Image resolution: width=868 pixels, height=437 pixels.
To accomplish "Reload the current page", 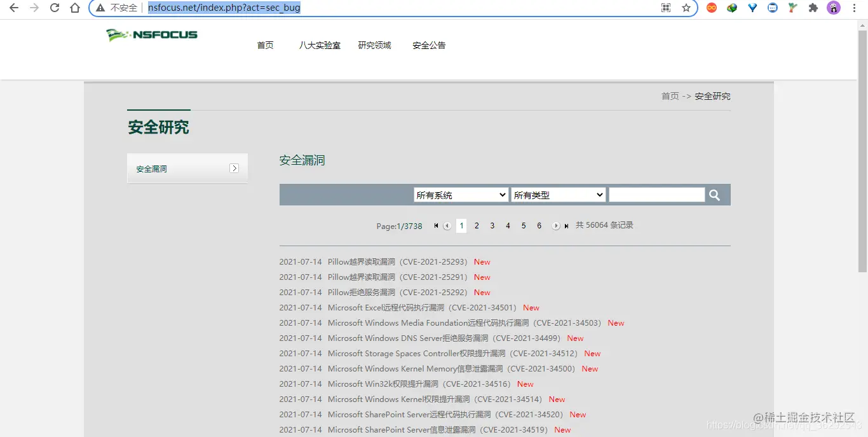I will pyautogui.click(x=55, y=8).
